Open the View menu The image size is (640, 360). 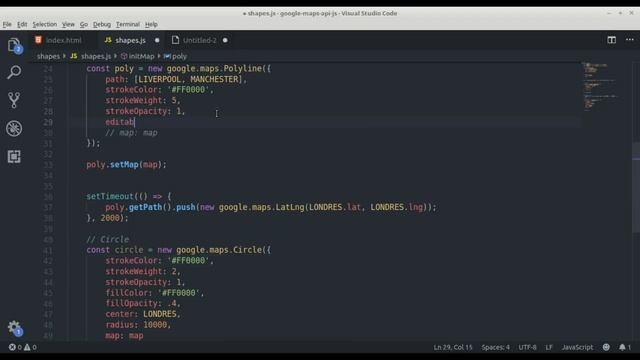(x=68, y=24)
